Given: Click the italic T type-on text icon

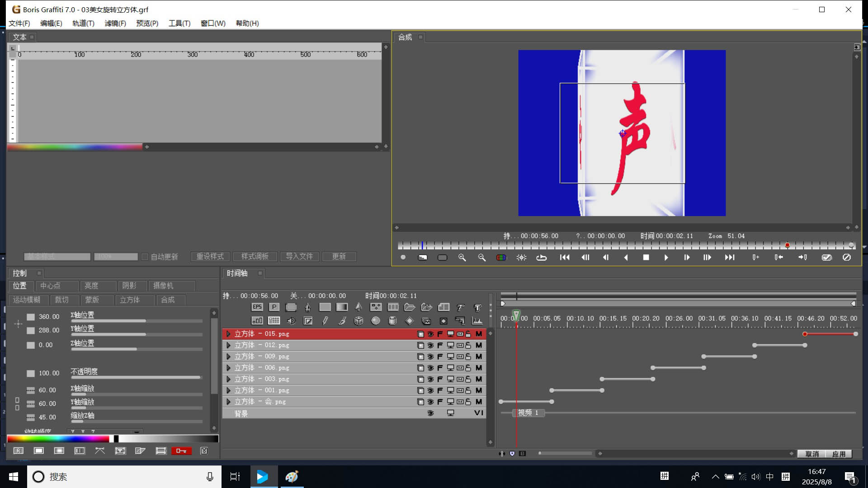Looking at the screenshot, I should [x=461, y=307].
